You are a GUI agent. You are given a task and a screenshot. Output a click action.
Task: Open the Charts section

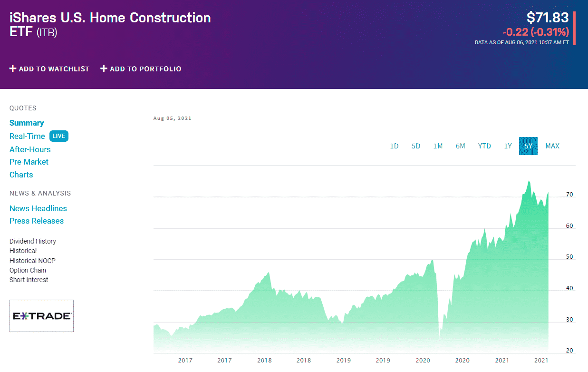point(21,175)
